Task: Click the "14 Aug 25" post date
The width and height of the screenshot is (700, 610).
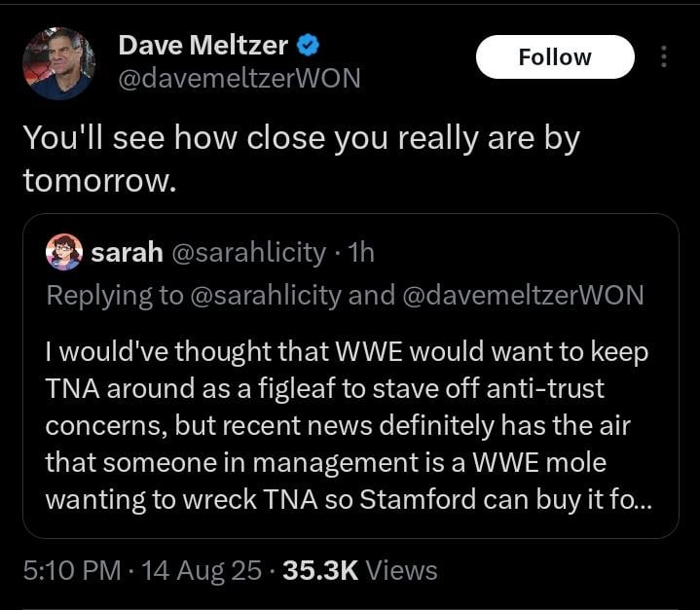Action: (x=202, y=569)
